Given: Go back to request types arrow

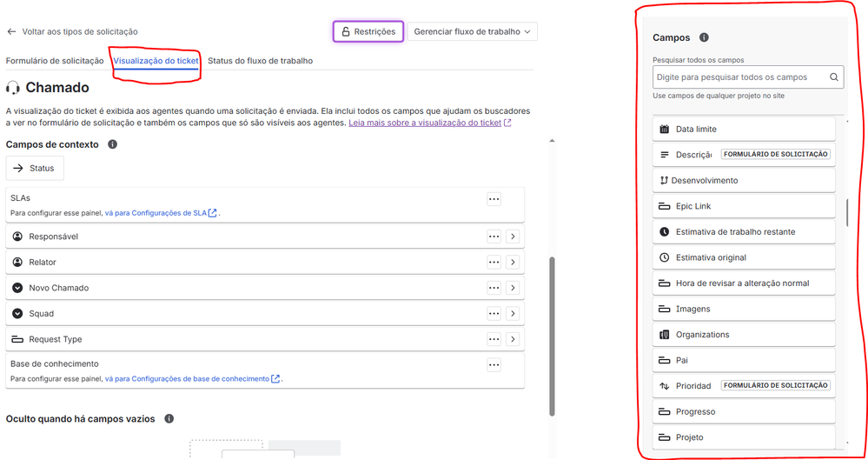Looking at the screenshot, I should 11,31.
